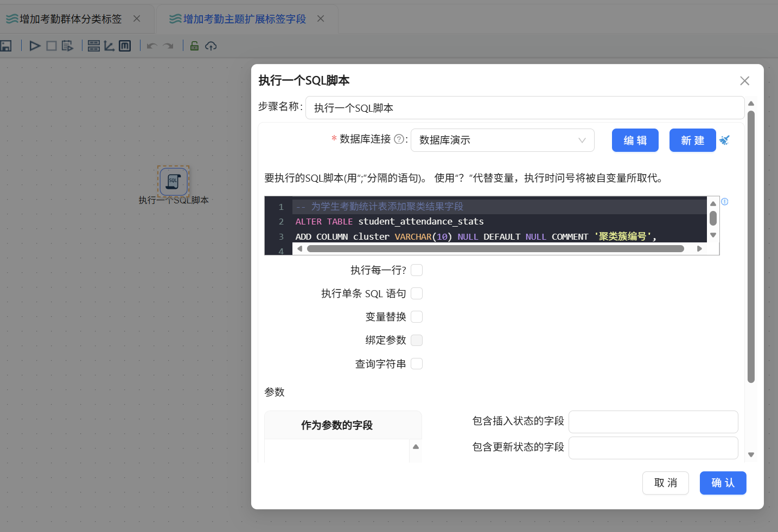This screenshot has width=778, height=532.
Task: Click the 取消 button
Action: tap(666, 483)
